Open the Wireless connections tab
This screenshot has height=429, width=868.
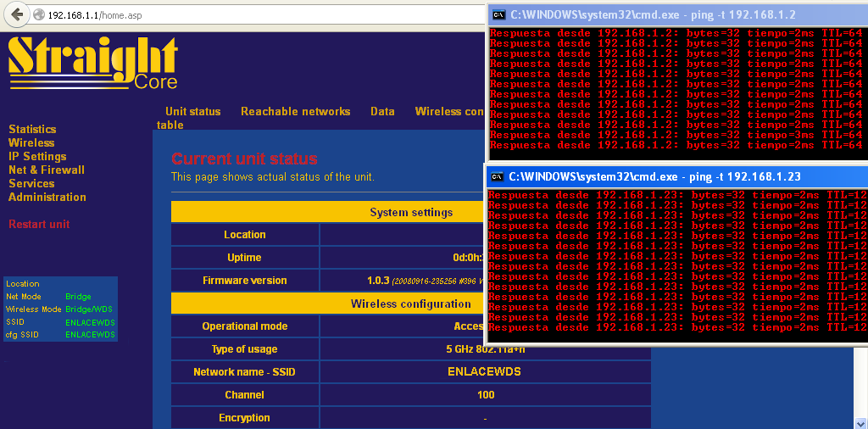pyautogui.click(x=449, y=111)
